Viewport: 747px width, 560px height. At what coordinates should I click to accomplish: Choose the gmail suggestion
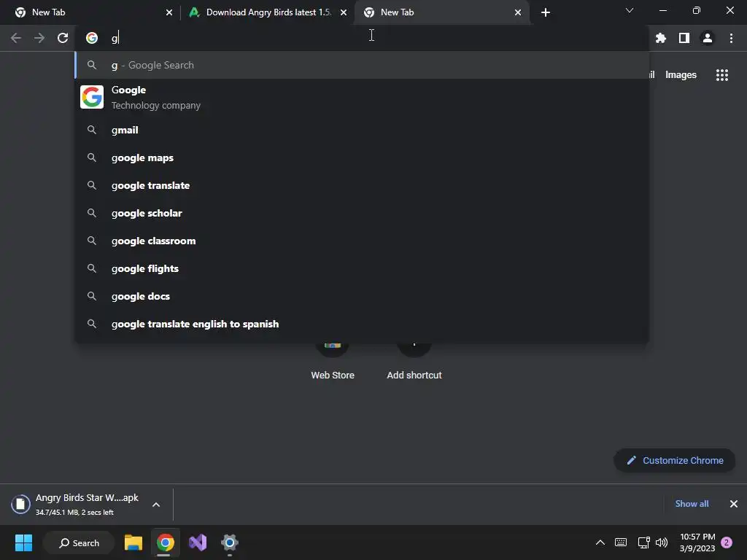click(362, 130)
